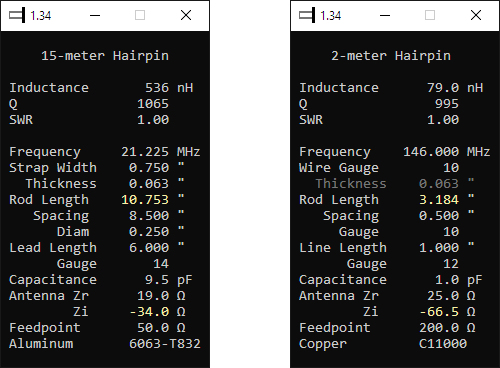
Task: Click the Spacing value 8.500
Action: pyautogui.click(x=149, y=216)
